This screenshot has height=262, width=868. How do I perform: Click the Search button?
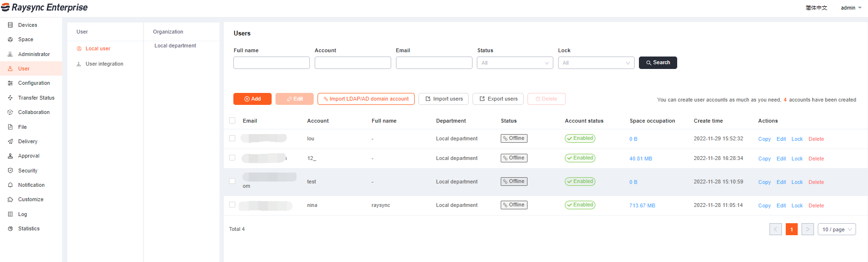[x=658, y=63]
